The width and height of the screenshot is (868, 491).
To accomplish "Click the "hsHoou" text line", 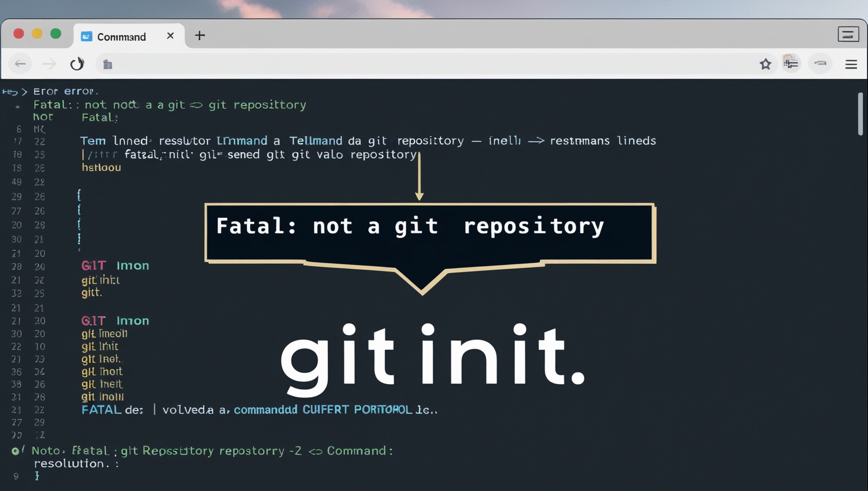I will [101, 168].
